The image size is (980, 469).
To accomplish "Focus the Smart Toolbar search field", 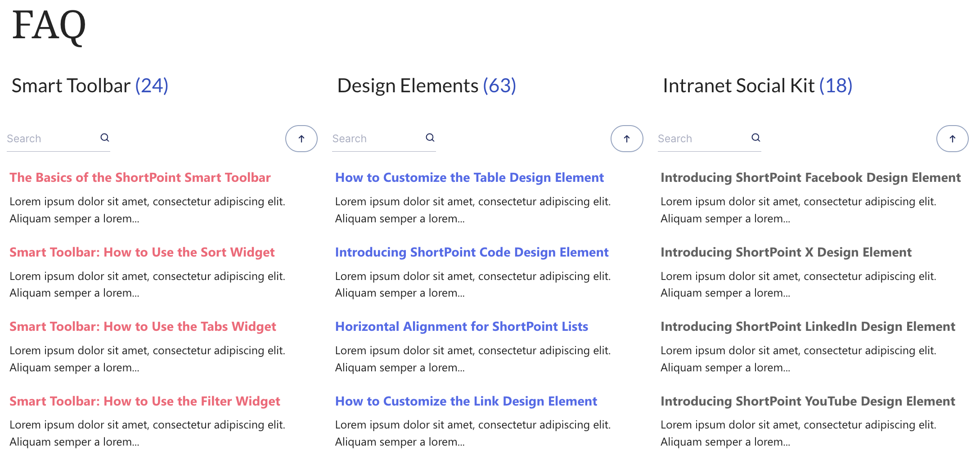I will [58, 139].
